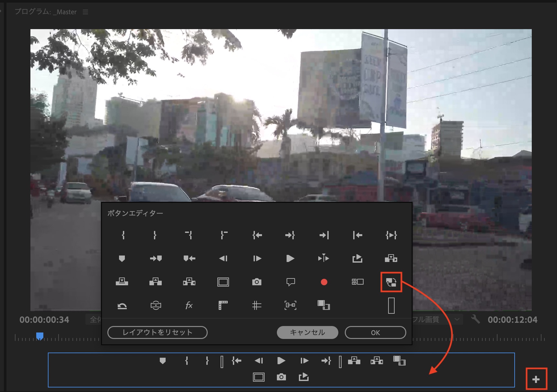Image resolution: width=557 pixels, height=392 pixels.
Task: Toggle the Snap in Program Monitor icon
Action: coord(290,305)
